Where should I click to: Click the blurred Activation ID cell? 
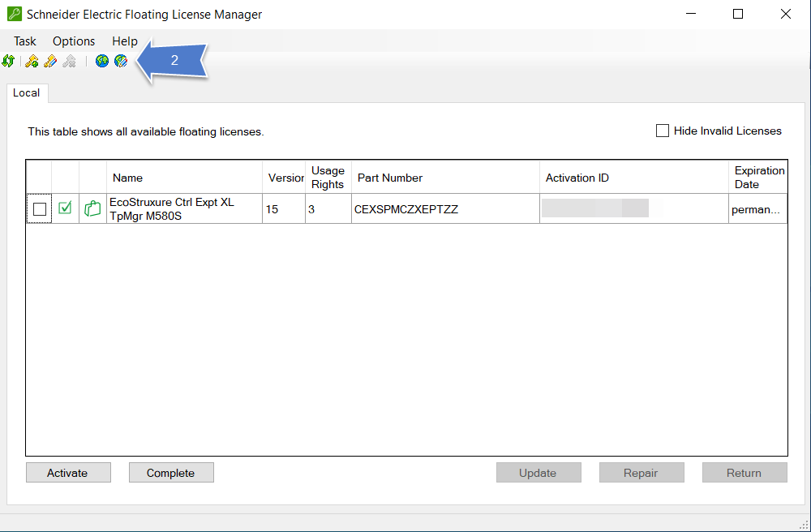click(x=634, y=209)
